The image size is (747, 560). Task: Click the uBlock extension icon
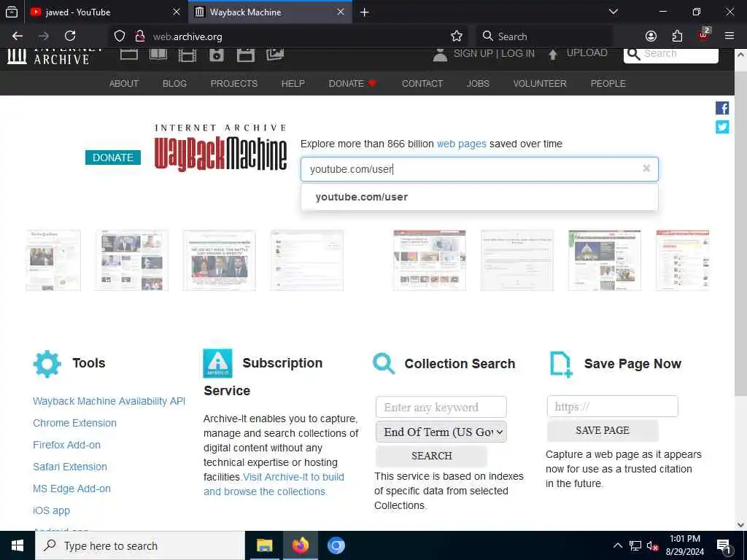click(x=704, y=35)
